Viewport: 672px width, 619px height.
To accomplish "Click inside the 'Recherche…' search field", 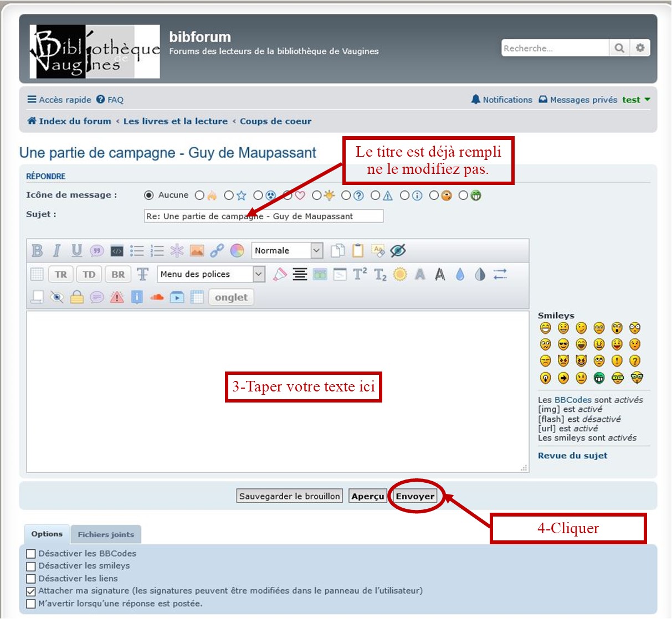I will [x=554, y=48].
